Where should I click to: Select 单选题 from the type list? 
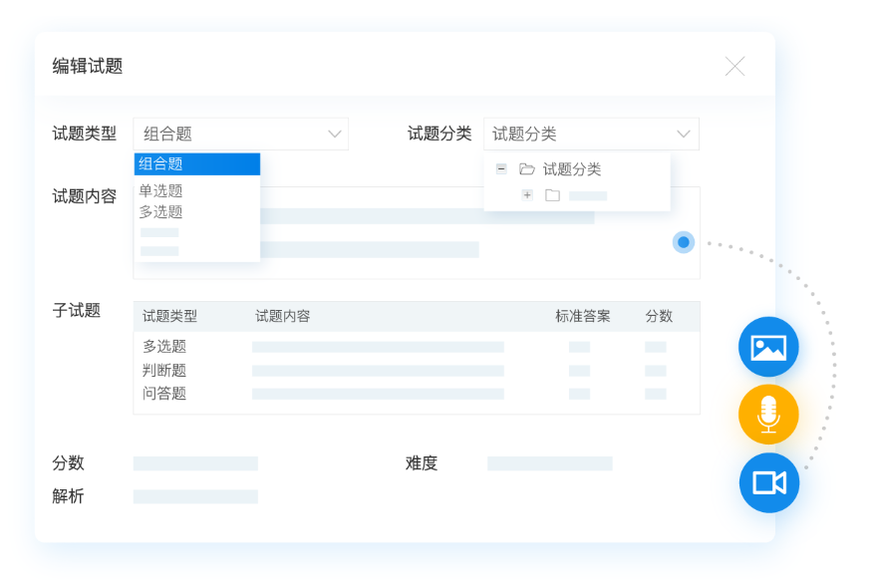(x=161, y=190)
